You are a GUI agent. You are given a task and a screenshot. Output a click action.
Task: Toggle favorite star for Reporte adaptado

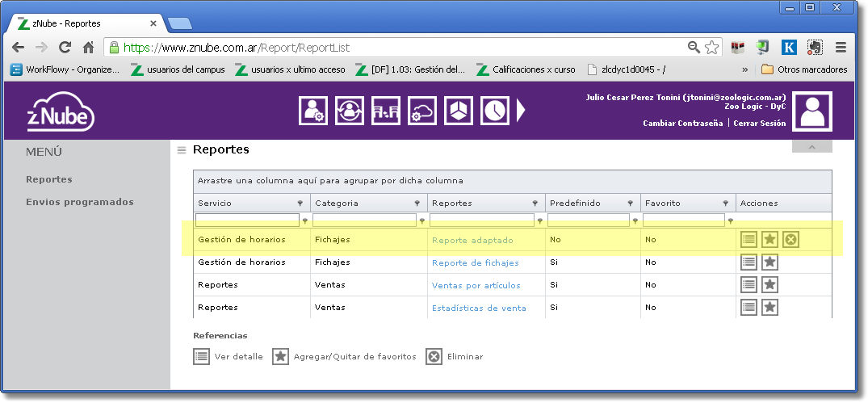point(769,239)
